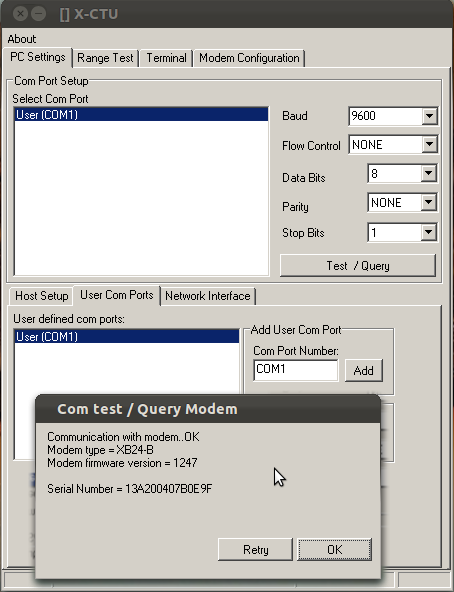Switch to the Range Test tab
The image size is (454, 592).
105,58
